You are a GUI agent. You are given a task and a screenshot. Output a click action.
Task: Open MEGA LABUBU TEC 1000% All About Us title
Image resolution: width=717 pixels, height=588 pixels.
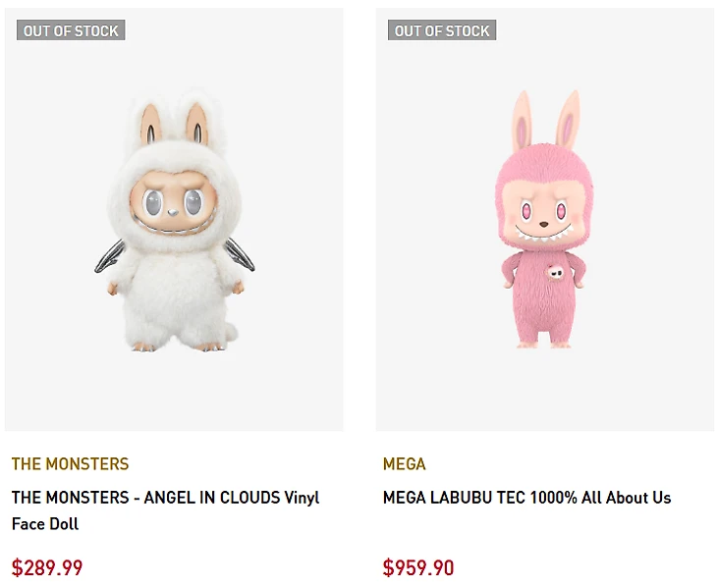(x=526, y=498)
